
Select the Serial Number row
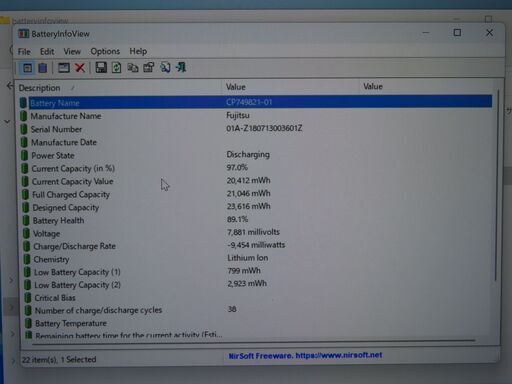255,129
